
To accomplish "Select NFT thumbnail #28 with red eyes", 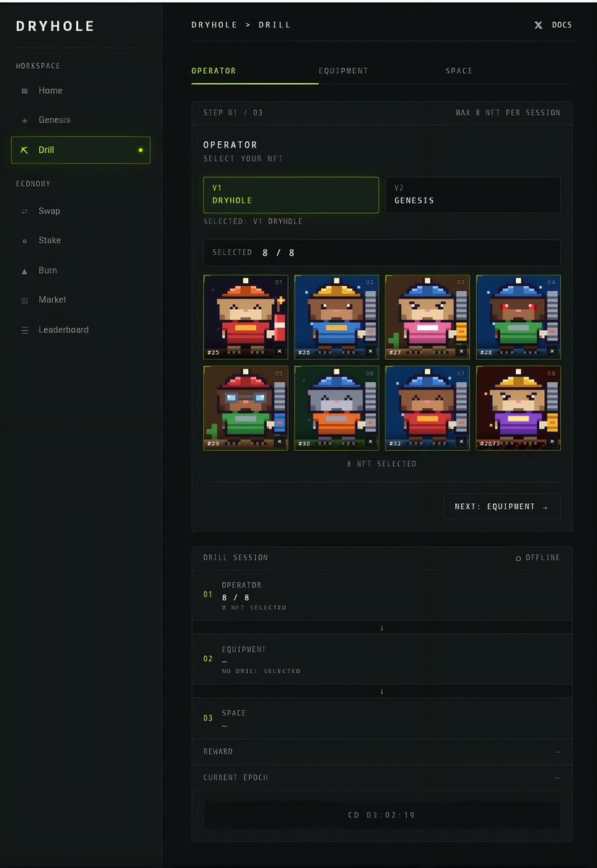I will (x=518, y=316).
